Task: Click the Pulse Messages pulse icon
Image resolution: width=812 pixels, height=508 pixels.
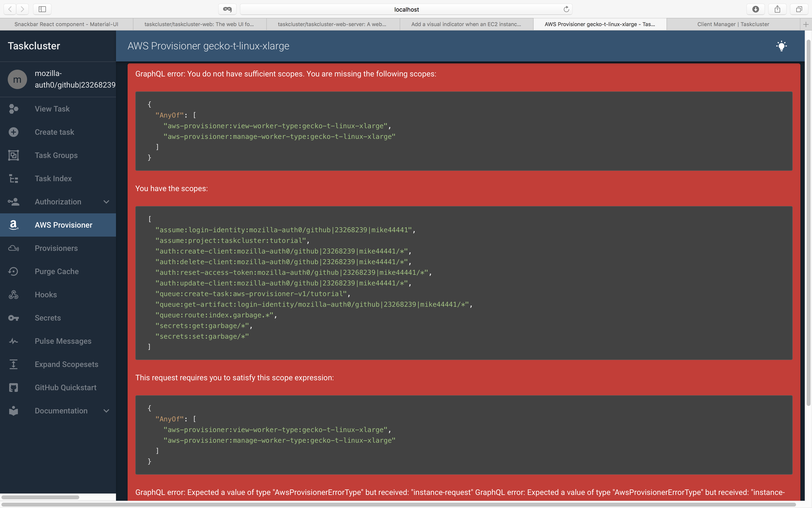Action: (x=14, y=341)
